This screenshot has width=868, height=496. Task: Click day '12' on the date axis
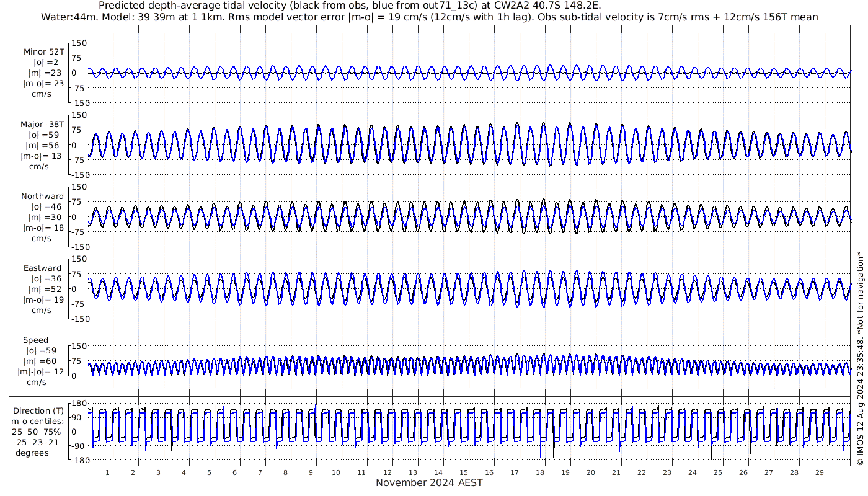click(387, 472)
